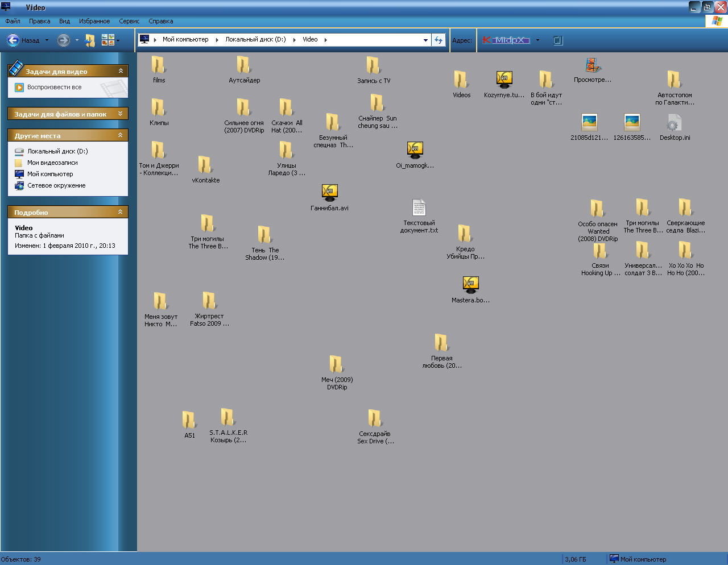728x565 pixels.
Task: Select the Desktop.ini file icon
Action: 674,123
